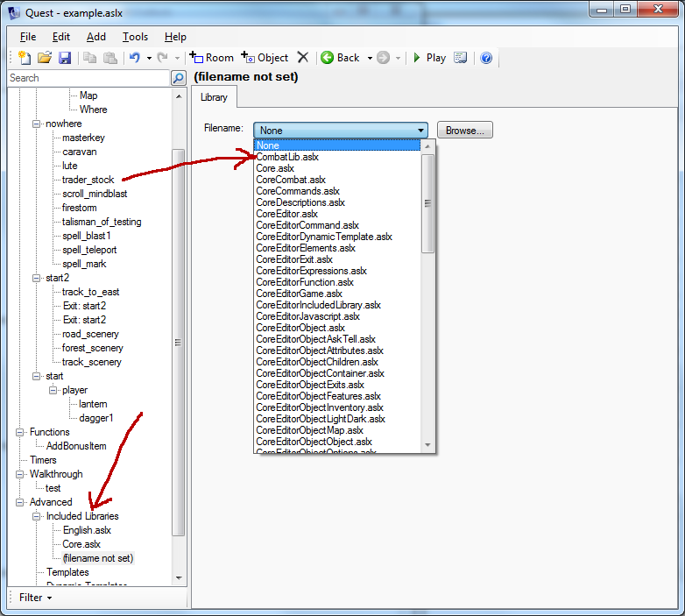
Task: Save the game with the floppy disk icon
Action: tap(65, 58)
